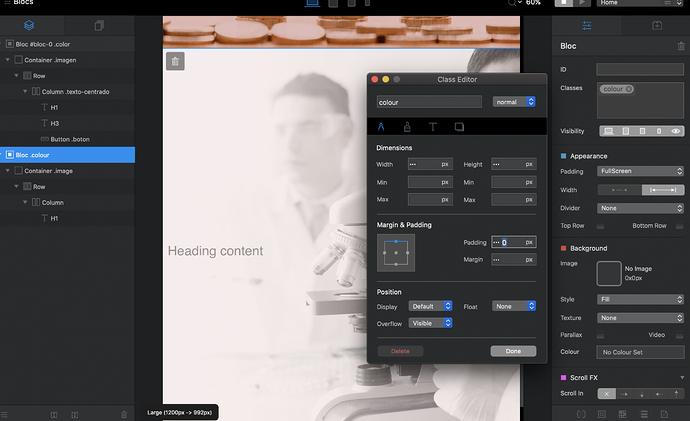Screen dimensions: 690x421
Task: Click the Delete button in Class Editor
Action: tap(400, 351)
